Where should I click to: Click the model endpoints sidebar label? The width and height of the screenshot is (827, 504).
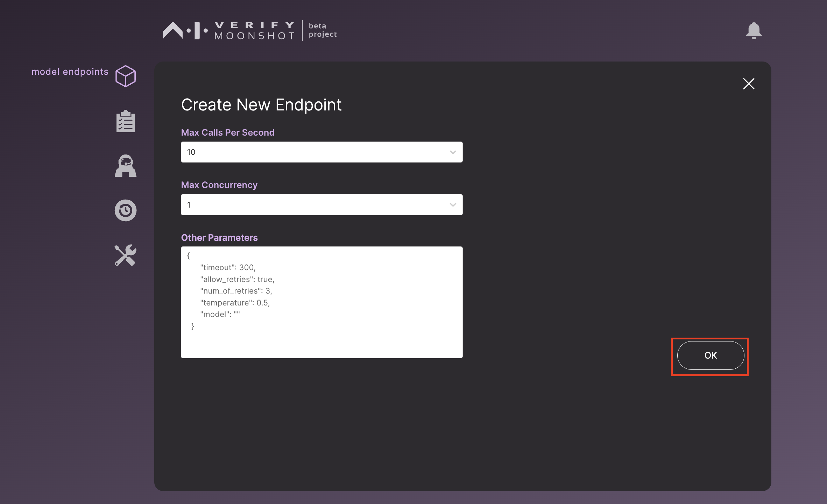coord(70,72)
